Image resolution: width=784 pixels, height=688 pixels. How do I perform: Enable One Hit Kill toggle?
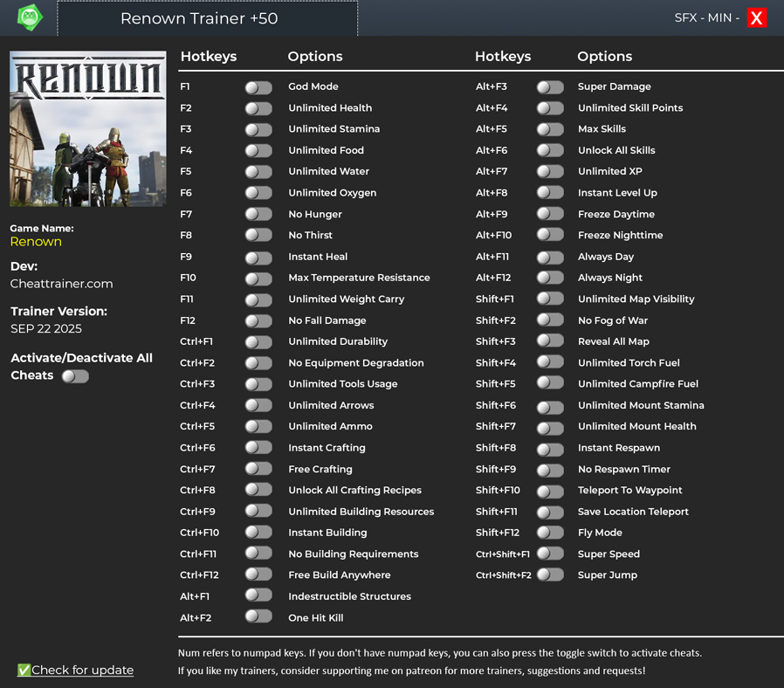tap(258, 617)
